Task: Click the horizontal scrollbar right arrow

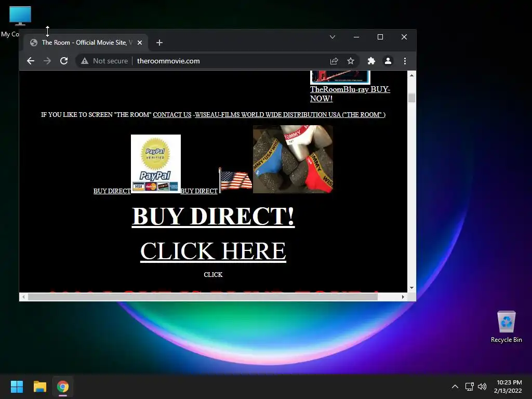Action: point(403,297)
